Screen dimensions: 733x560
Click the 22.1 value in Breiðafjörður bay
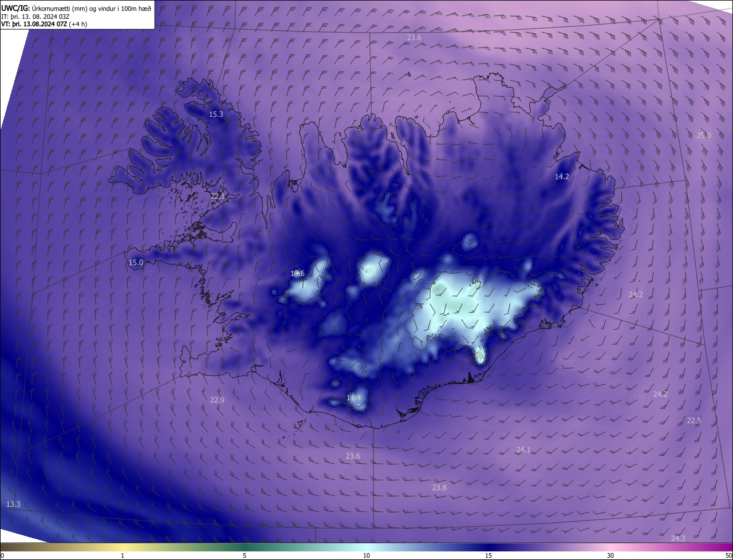tap(218, 196)
